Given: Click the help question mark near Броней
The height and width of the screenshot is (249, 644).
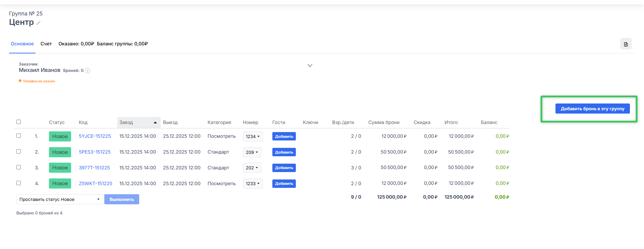Looking at the screenshot, I should [x=88, y=71].
